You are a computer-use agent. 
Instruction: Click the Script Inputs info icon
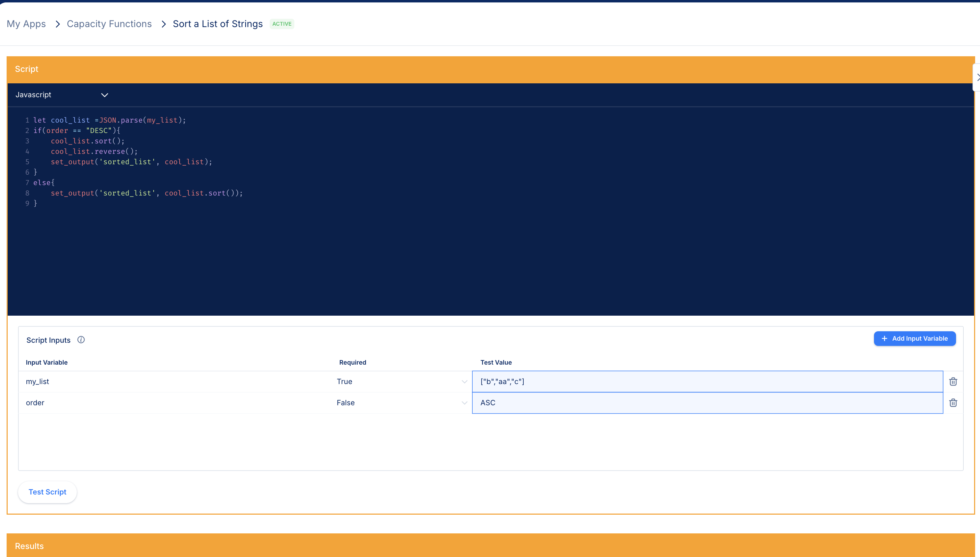(81, 340)
